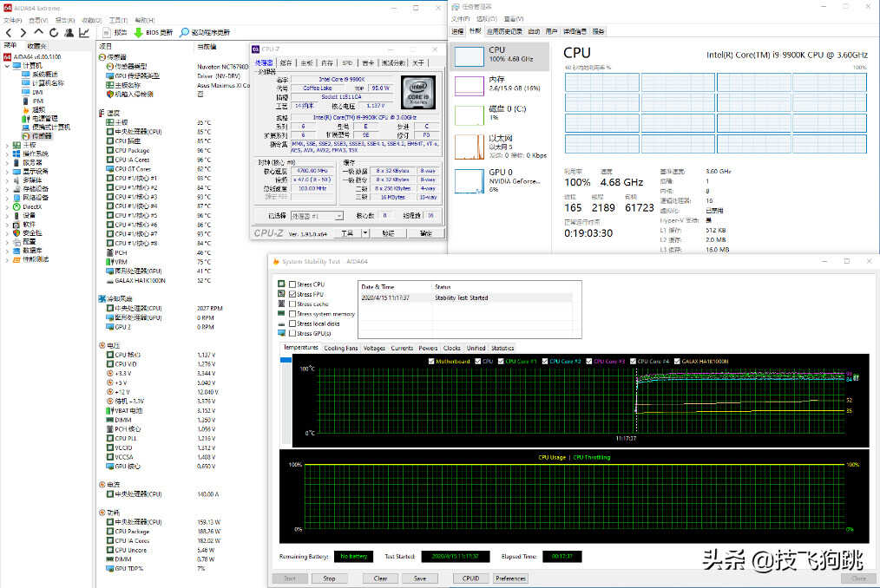Screen dimensions: 880x588
Task: Click the Stress system memory RAM icon
Action: (282, 314)
